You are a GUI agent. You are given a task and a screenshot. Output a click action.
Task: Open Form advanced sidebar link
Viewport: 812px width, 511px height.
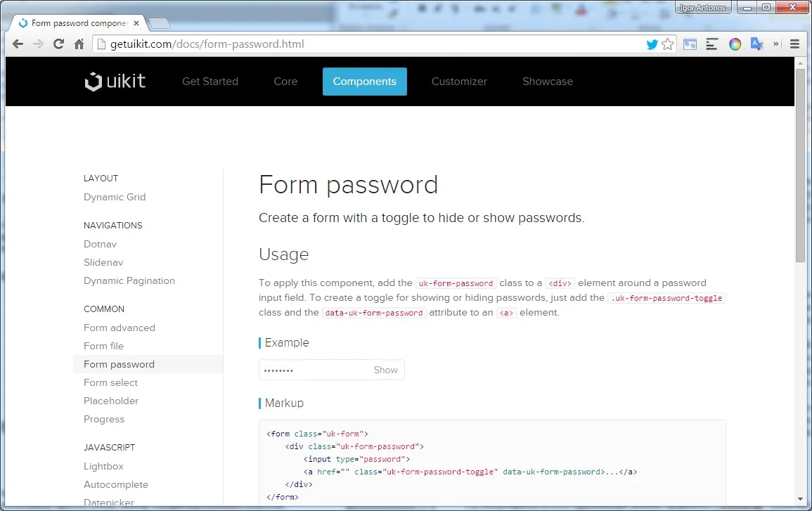[x=120, y=328]
